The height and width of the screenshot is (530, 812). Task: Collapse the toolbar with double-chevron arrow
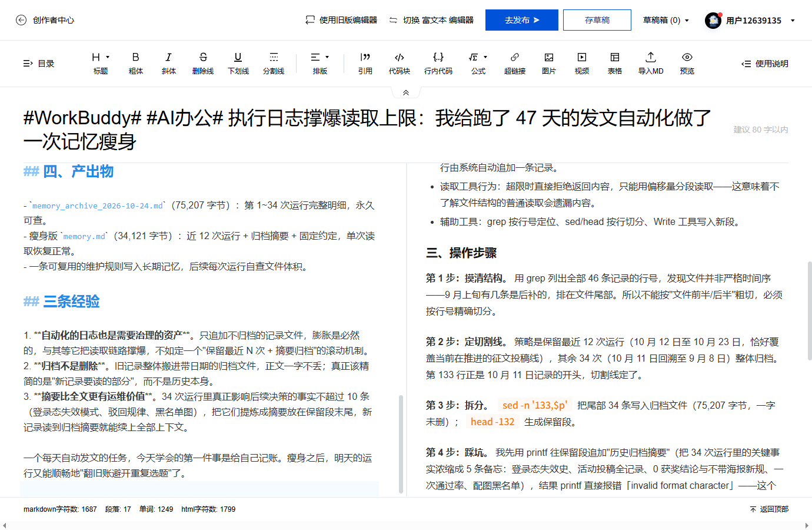(406, 92)
